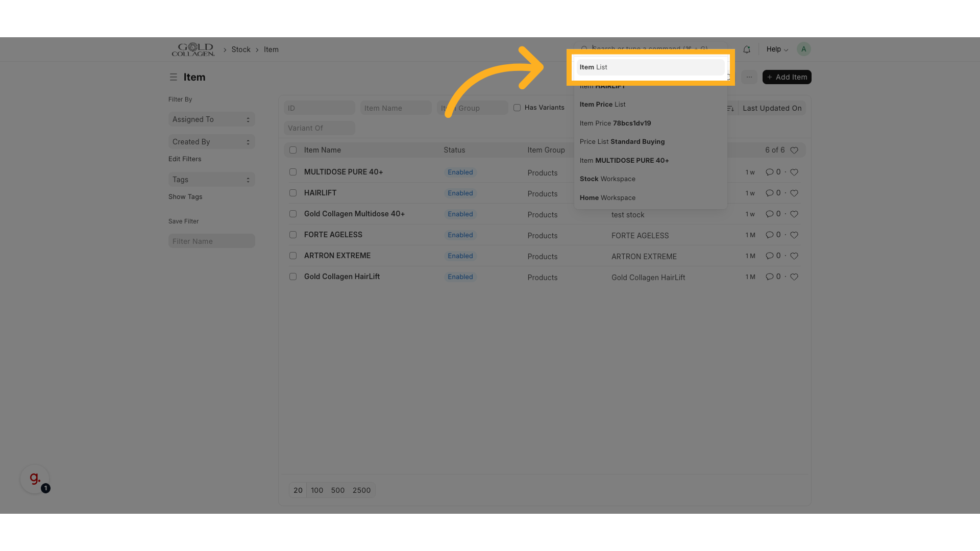Tick the Gold Collagen HairLift checkbox

click(293, 277)
